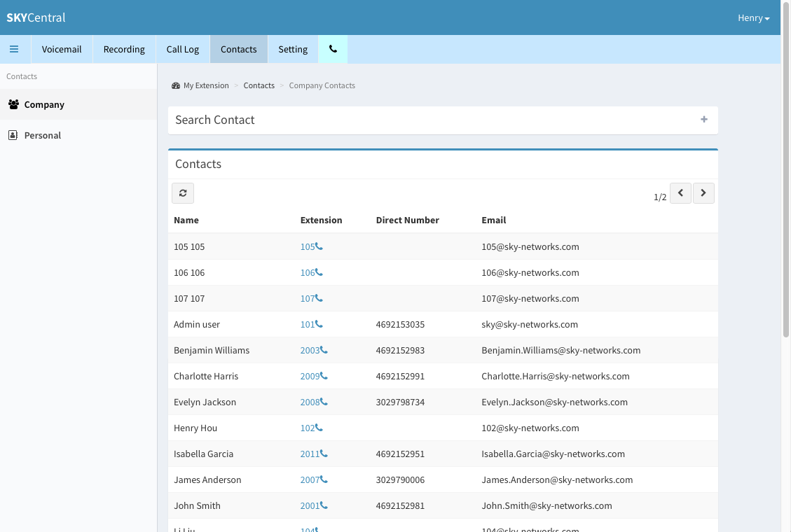Click direct number 4692153035
The height and width of the screenshot is (532, 791).
coord(400,324)
